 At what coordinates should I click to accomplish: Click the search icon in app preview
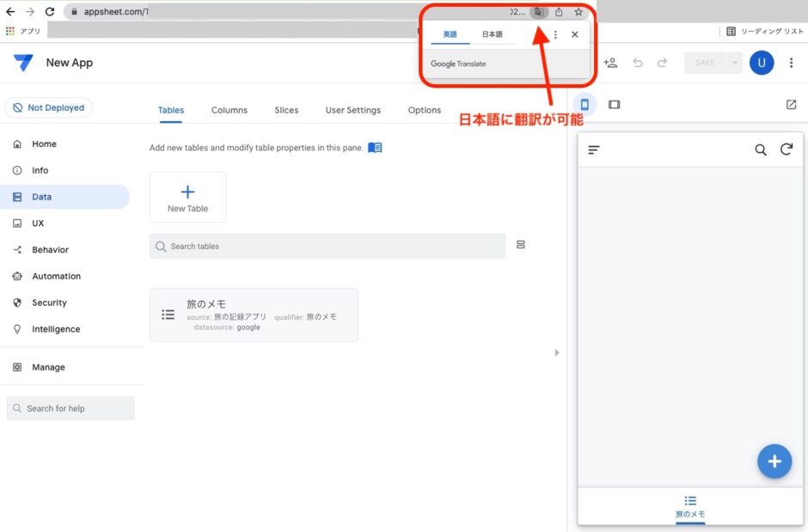761,150
